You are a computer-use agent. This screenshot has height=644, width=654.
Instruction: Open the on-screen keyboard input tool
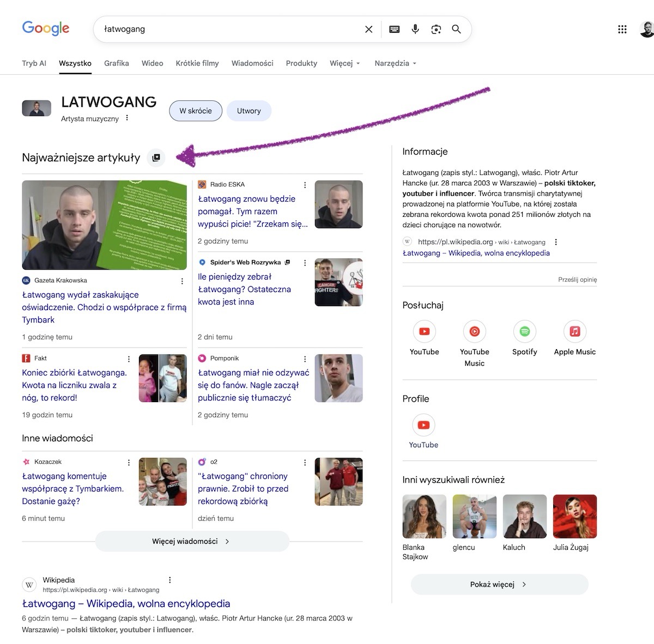[x=395, y=29]
